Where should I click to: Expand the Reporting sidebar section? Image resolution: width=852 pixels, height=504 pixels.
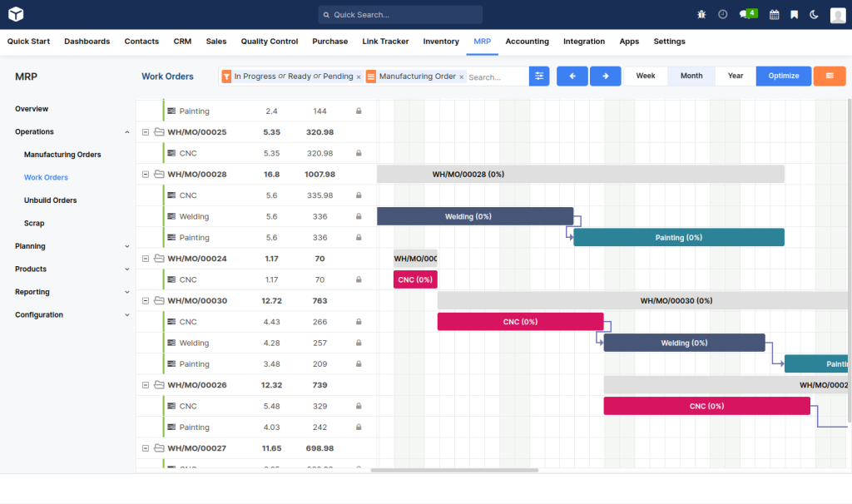pos(72,292)
